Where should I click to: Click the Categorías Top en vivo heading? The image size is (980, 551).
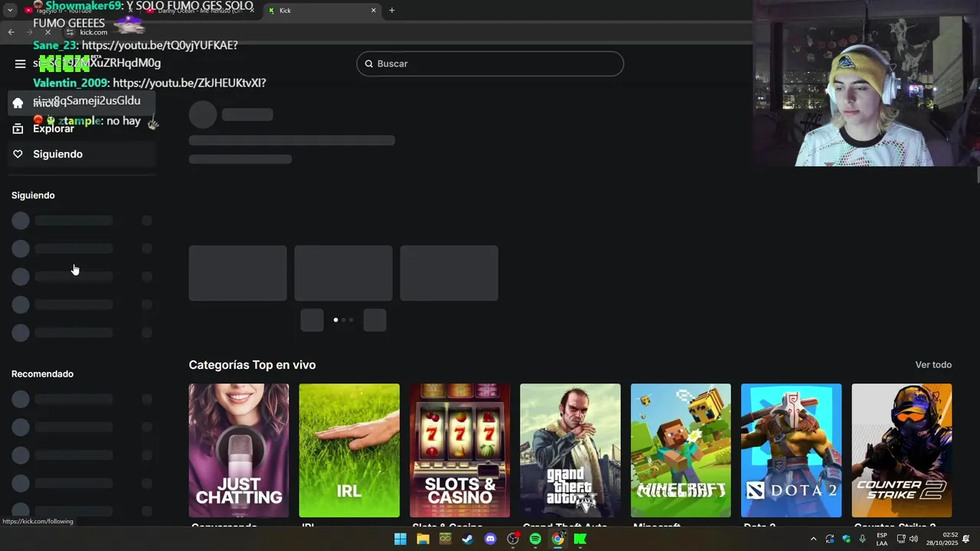tap(252, 365)
